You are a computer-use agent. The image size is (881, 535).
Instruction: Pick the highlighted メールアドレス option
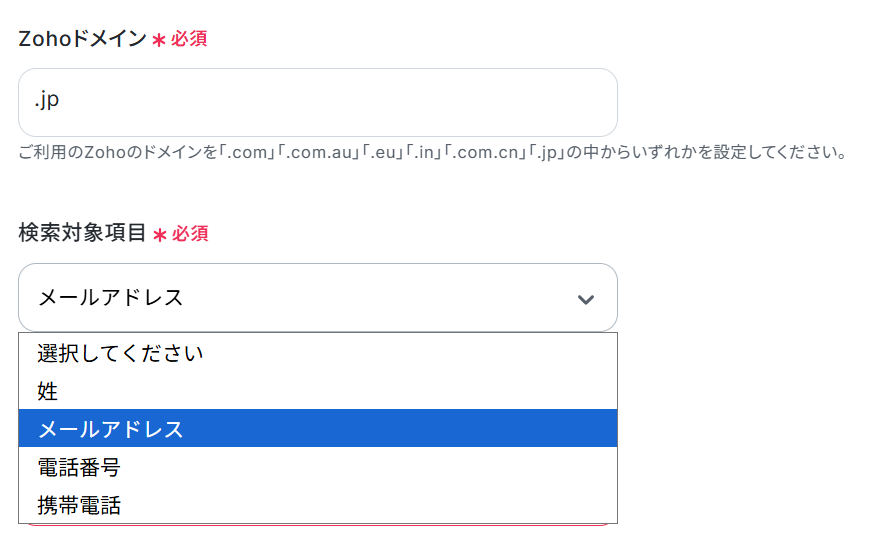pos(111,429)
